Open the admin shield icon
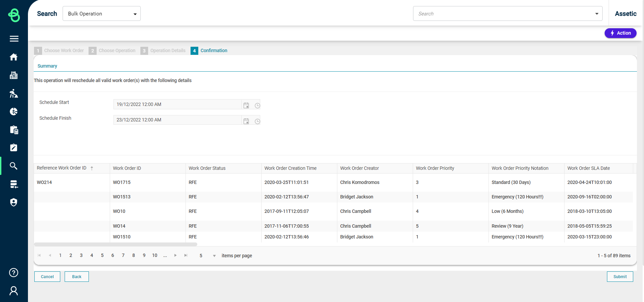Image resolution: width=644 pixels, height=302 pixels. pos(14,202)
